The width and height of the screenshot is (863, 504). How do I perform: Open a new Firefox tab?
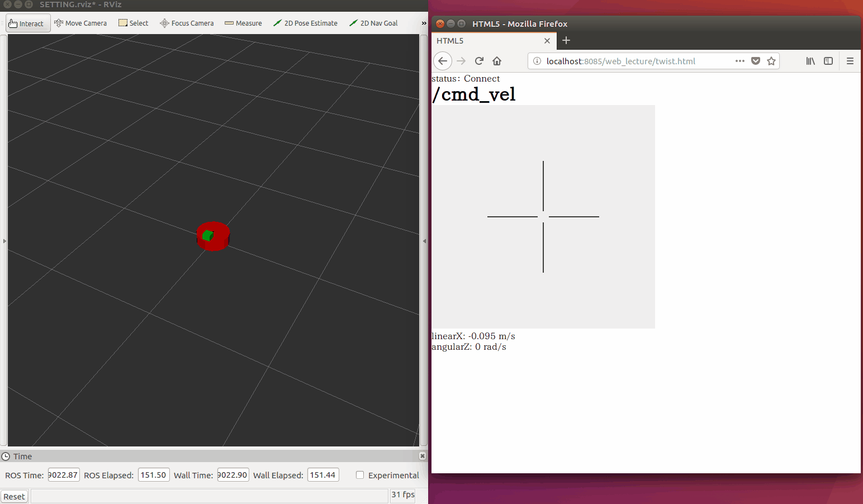click(566, 40)
